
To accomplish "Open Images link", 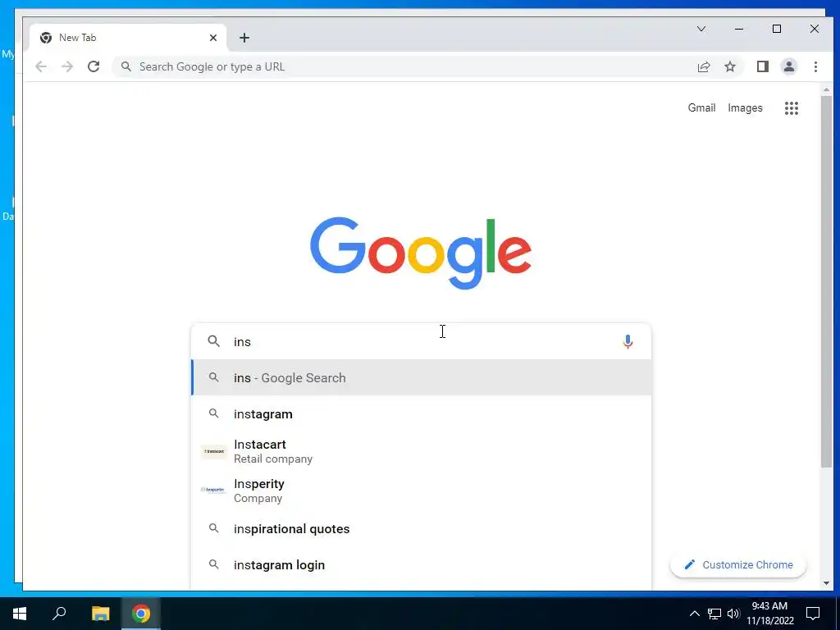I will (x=745, y=107).
